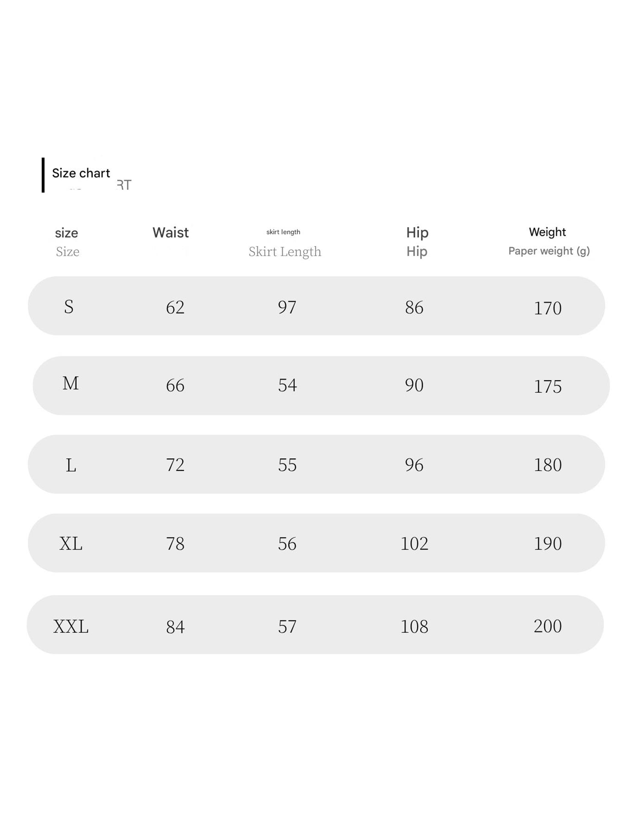Click the Paper weight (g) subheader
Image resolution: width=633 pixels, height=840 pixels.
click(x=549, y=251)
